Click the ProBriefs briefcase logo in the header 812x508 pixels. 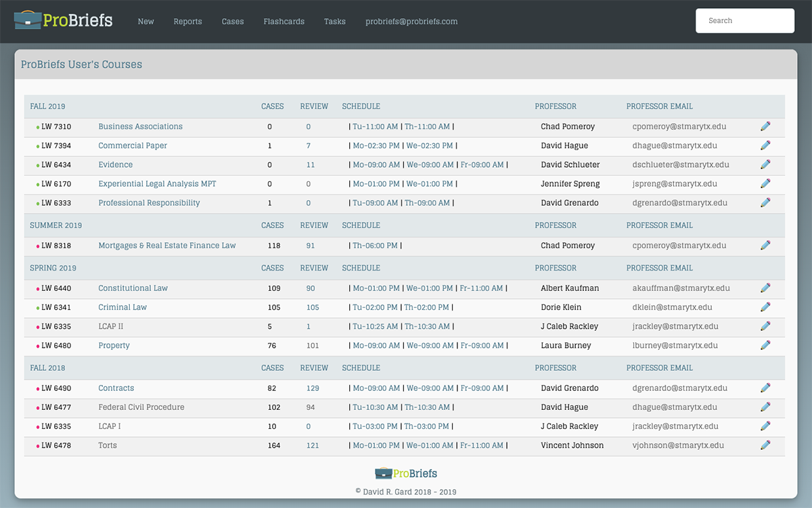tap(27, 20)
